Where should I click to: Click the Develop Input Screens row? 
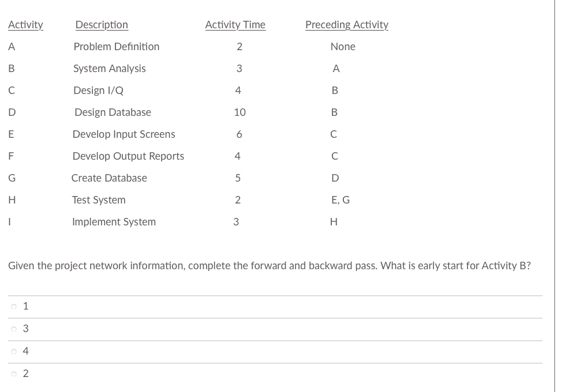[x=124, y=134]
